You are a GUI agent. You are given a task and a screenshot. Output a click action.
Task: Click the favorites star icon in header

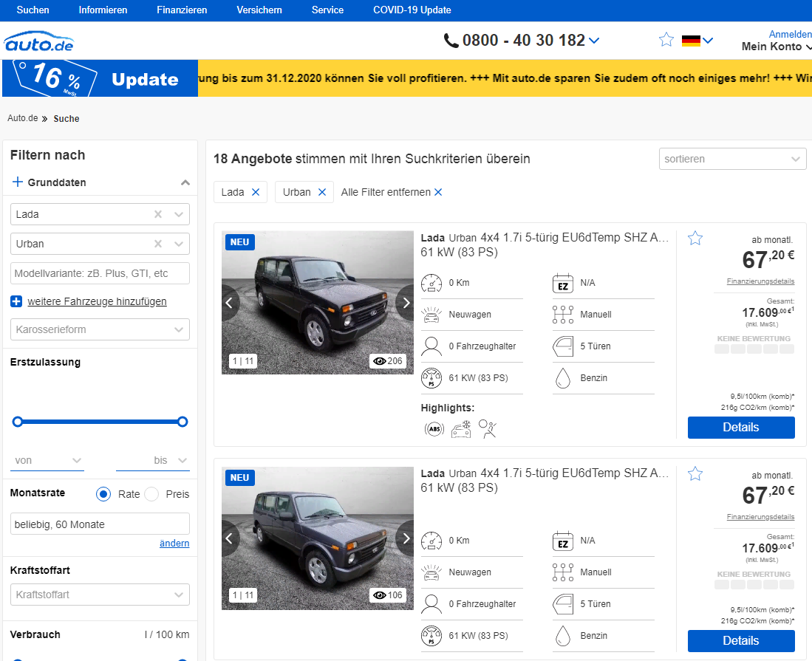point(666,40)
